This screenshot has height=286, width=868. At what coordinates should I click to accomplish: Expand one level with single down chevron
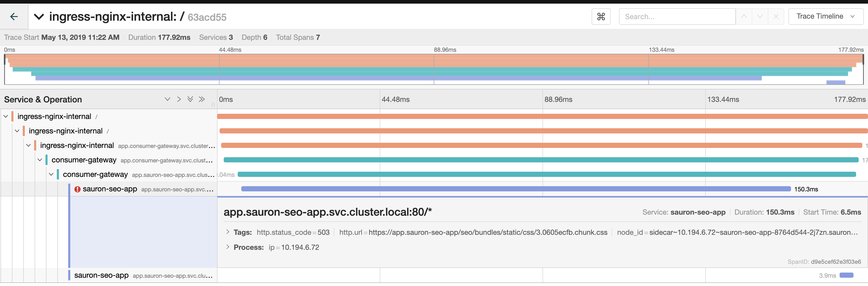pyautogui.click(x=167, y=99)
